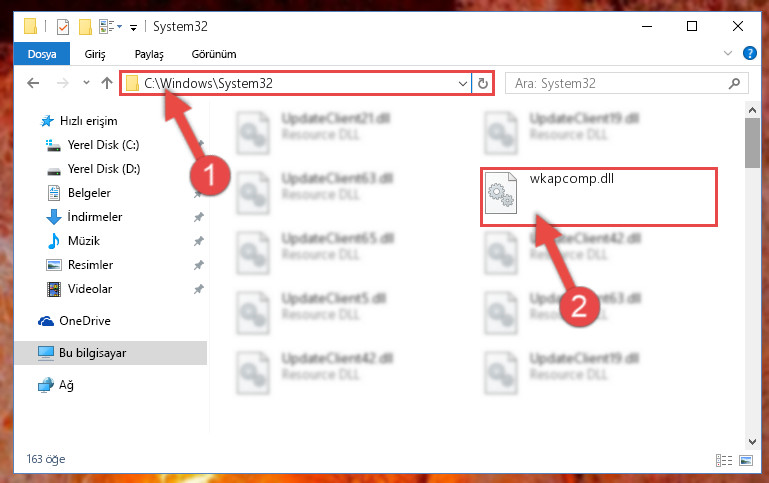Expand the ribbon with chevron
This screenshot has width=769, height=483.
(728, 53)
